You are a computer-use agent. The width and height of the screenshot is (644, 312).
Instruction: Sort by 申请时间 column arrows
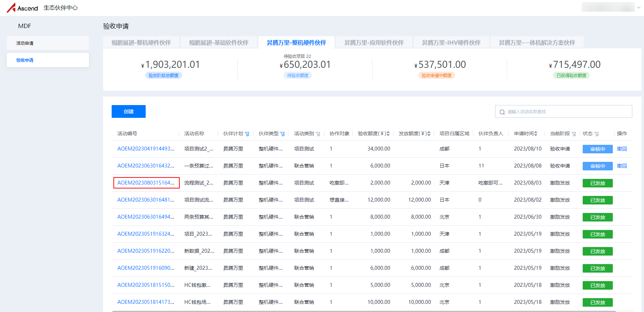[536, 133]
